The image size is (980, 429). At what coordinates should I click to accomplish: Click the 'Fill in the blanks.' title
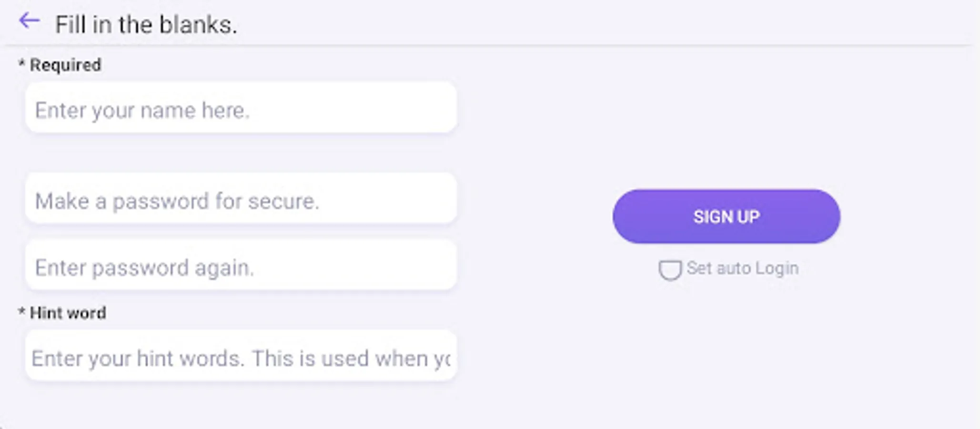point(146,25)
